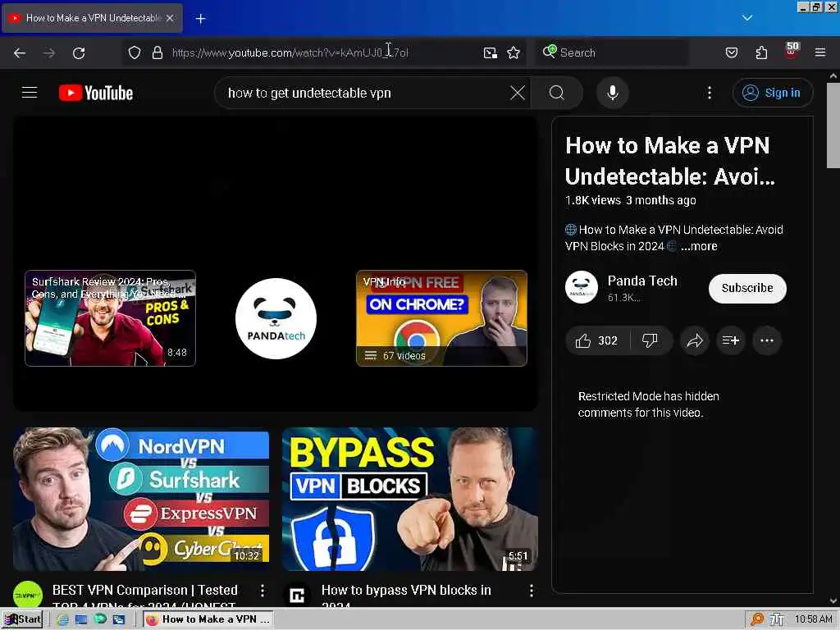This screenshot has height=630, width=840.
Task: Open BYPASS VPN BLOCKS thumbnail
Action: tap(410, 499)
